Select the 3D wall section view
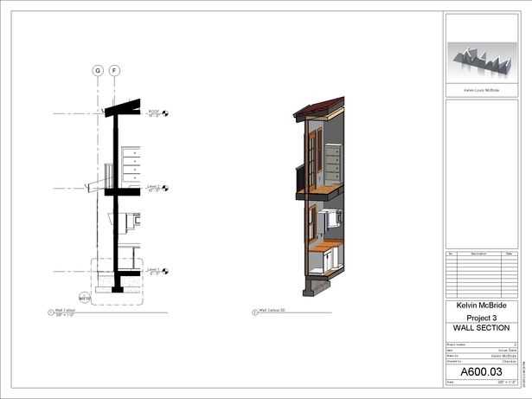Viewport: 532px width, 399px height. click(x=319, y=196)
